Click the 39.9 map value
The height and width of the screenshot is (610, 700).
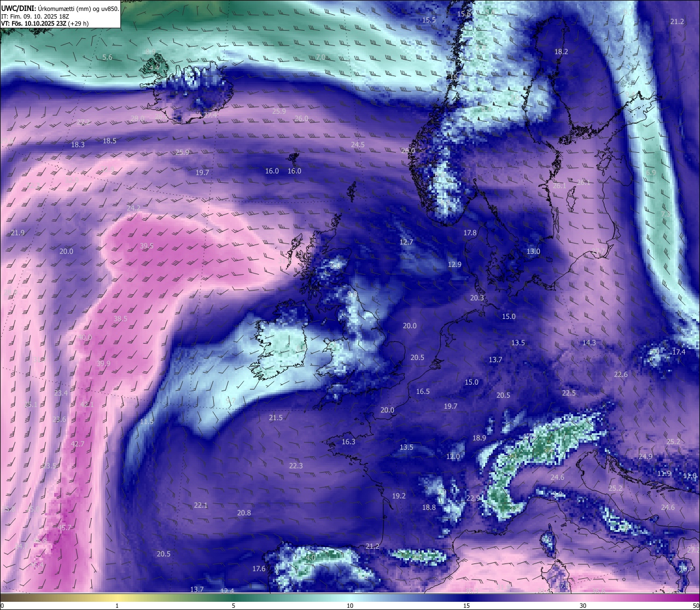[103, 364]
